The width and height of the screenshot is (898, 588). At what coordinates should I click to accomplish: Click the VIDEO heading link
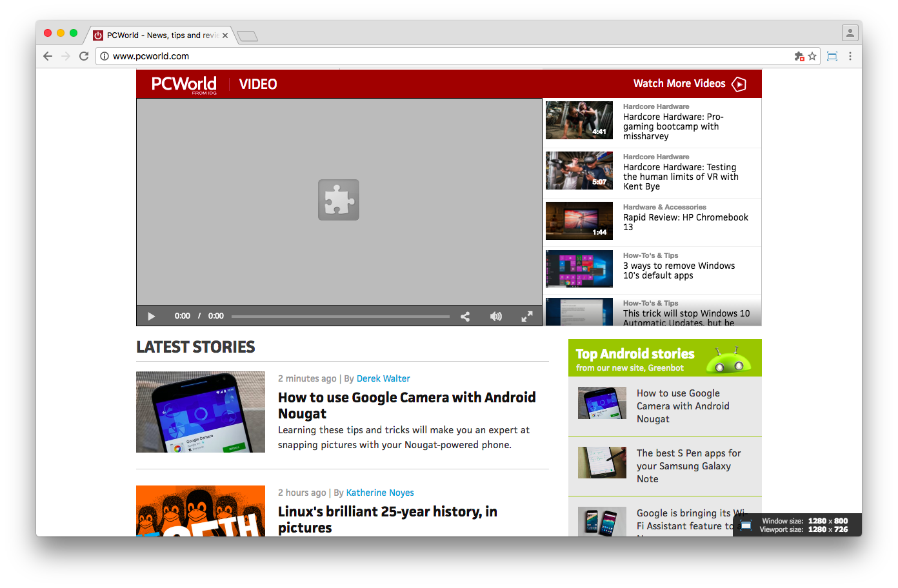(258, 84)
